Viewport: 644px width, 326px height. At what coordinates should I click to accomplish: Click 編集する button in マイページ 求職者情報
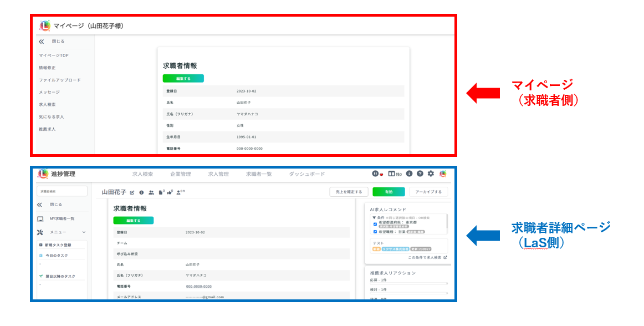click(183, 79)
